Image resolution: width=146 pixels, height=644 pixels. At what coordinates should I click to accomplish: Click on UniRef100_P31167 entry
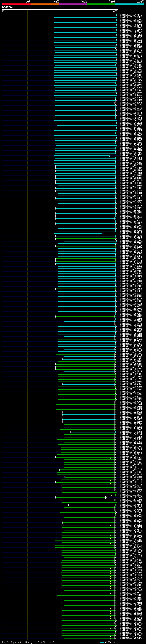[131, 30]
